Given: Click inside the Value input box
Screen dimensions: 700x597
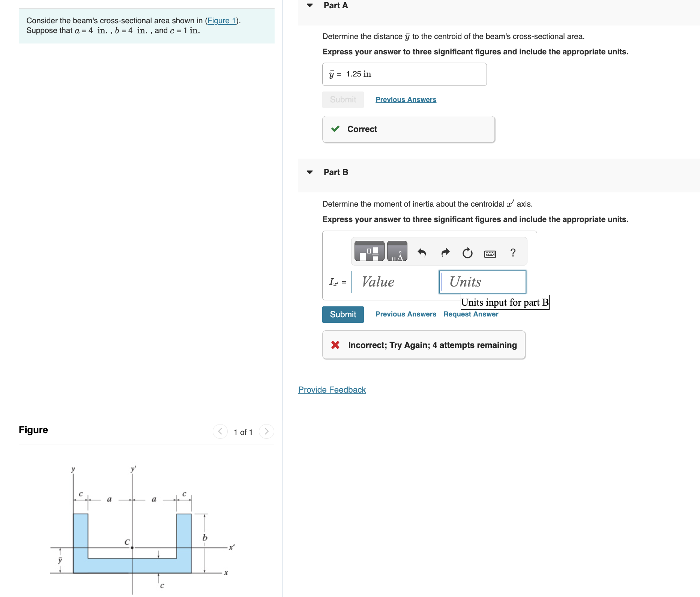Looking at the screenshot, I should point(394,282).
